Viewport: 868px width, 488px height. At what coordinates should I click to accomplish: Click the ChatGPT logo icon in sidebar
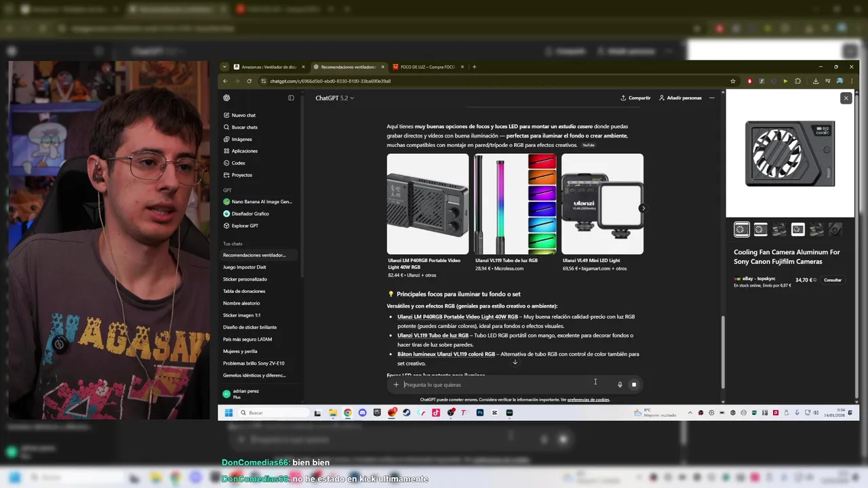226,98
